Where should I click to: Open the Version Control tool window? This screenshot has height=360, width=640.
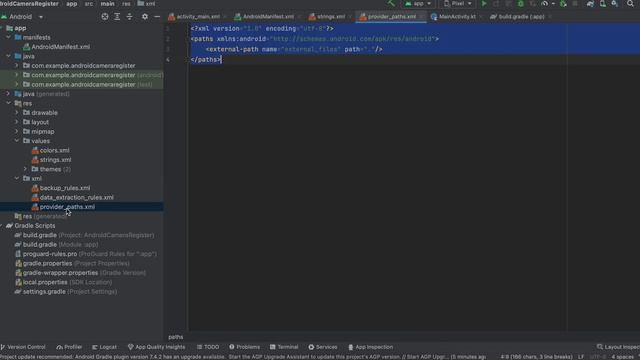tap(23, 347)
